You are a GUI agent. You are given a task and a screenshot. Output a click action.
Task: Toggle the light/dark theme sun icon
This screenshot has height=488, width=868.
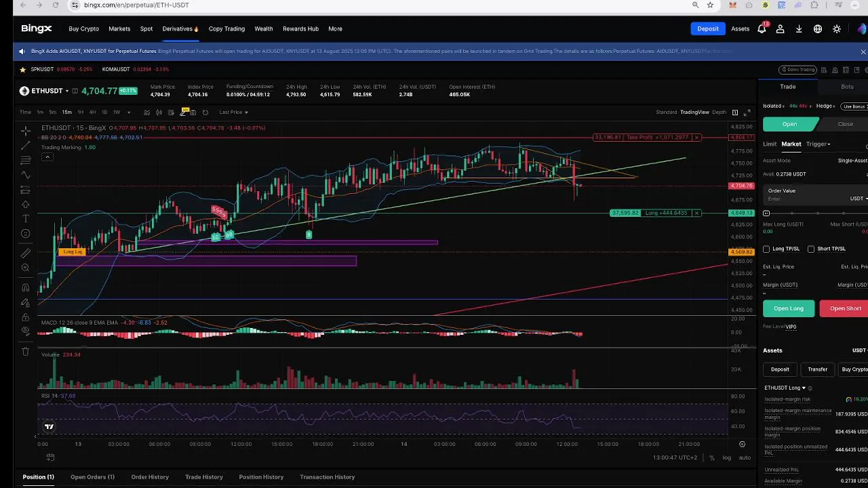pos(837,29)
